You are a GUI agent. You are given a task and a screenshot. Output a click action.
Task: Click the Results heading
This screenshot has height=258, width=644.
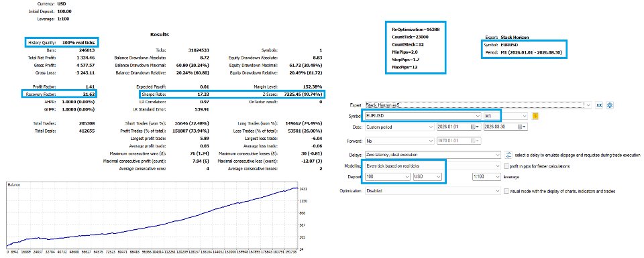160,34
